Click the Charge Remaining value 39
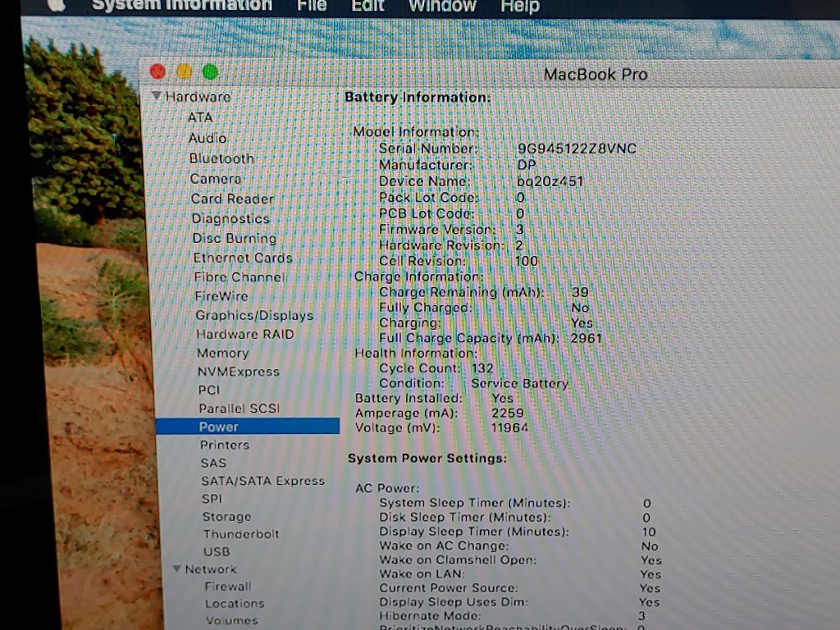840x630 pixels. coord(580,292)
